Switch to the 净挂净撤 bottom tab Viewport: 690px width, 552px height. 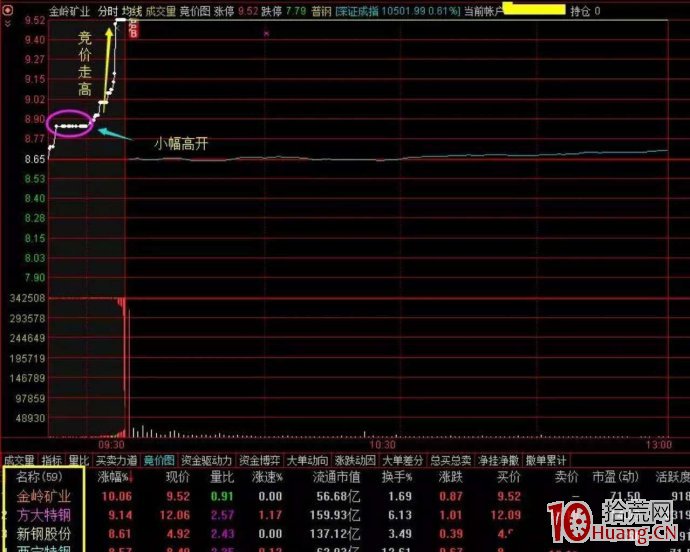pos(498,460)
